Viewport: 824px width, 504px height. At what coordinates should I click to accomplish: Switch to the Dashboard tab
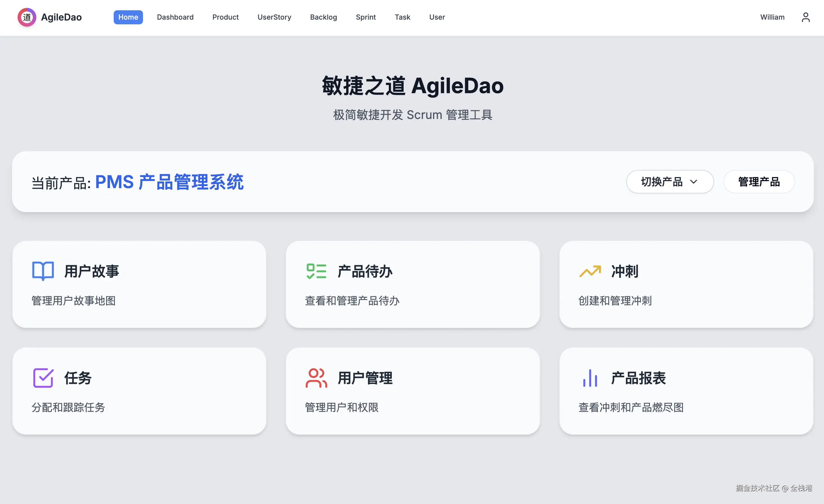175,17
